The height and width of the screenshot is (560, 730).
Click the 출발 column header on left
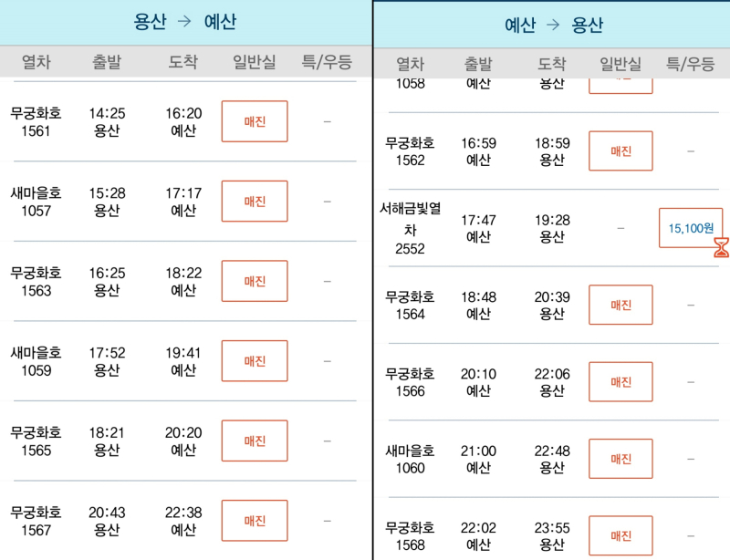coord(107,61)
